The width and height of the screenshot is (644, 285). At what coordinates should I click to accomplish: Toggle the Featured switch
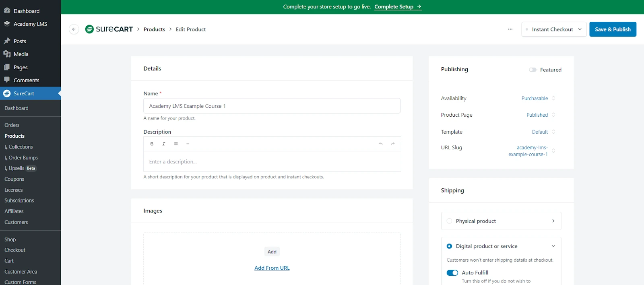click(533, 70)
